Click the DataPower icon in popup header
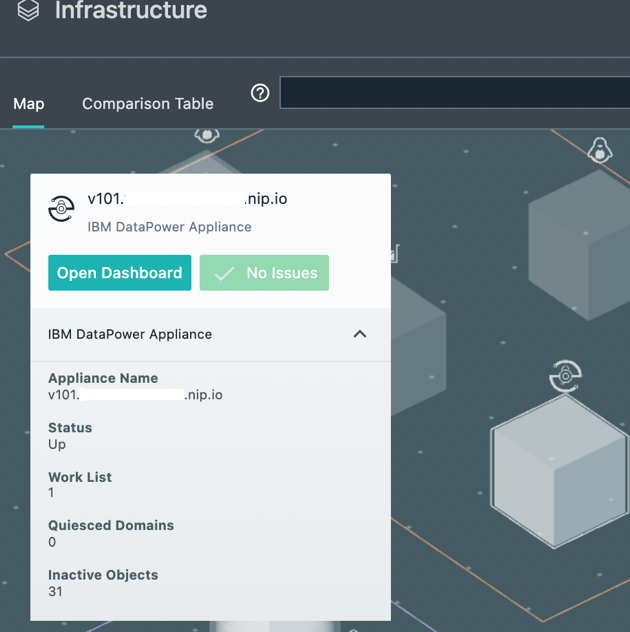Image resolution: width=630 pixels, height=632 pixels. [61, 209]
